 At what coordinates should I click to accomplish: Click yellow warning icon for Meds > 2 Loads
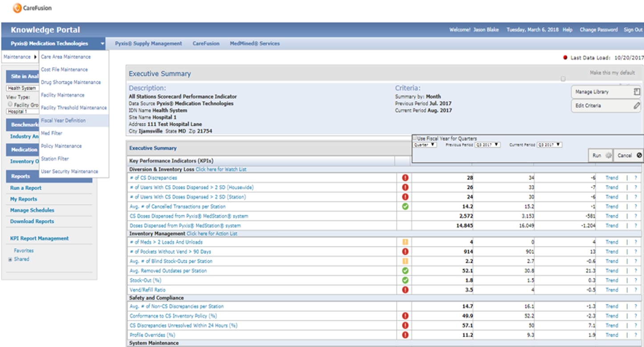(405, 242)
